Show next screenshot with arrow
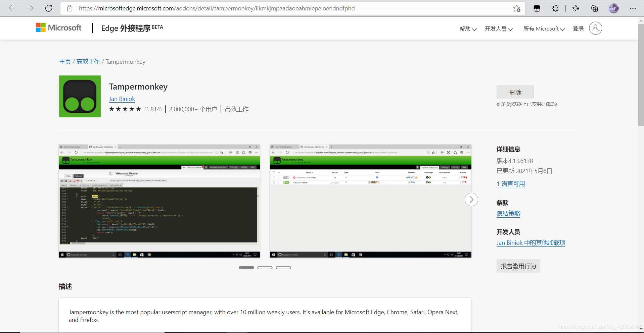644x333 pixels. (x=471, y=200)
